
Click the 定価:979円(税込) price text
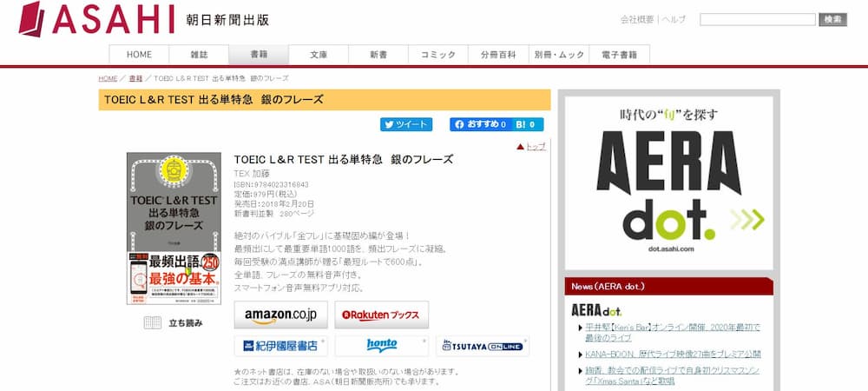[x=266, y=194]
